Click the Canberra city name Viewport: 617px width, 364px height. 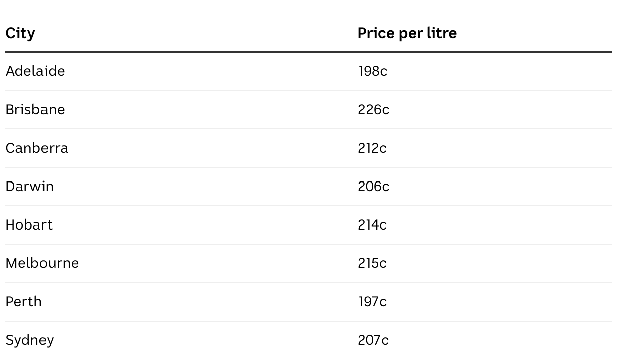click(x=37, y=148)
